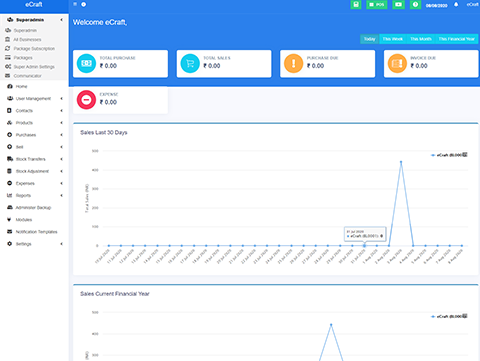Click the Total Purchase money icon

point(86,63)
